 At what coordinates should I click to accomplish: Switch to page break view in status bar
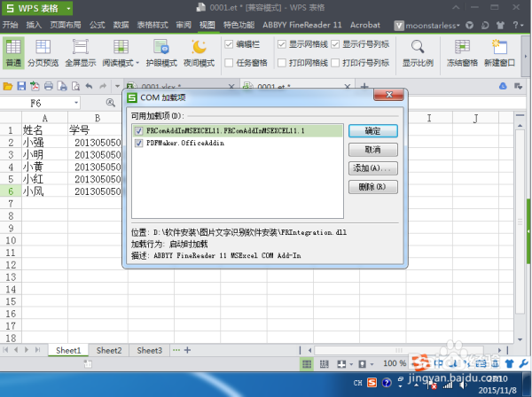[x=324, y=364]
